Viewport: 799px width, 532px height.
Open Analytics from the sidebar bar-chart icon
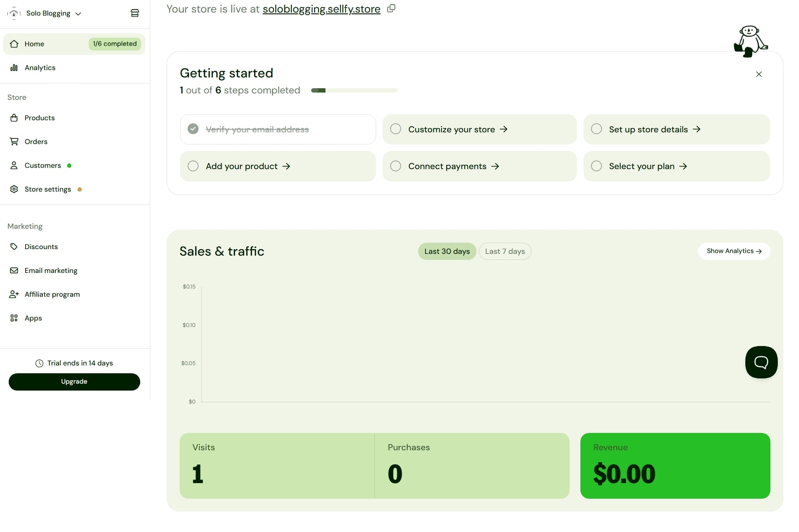14,67
